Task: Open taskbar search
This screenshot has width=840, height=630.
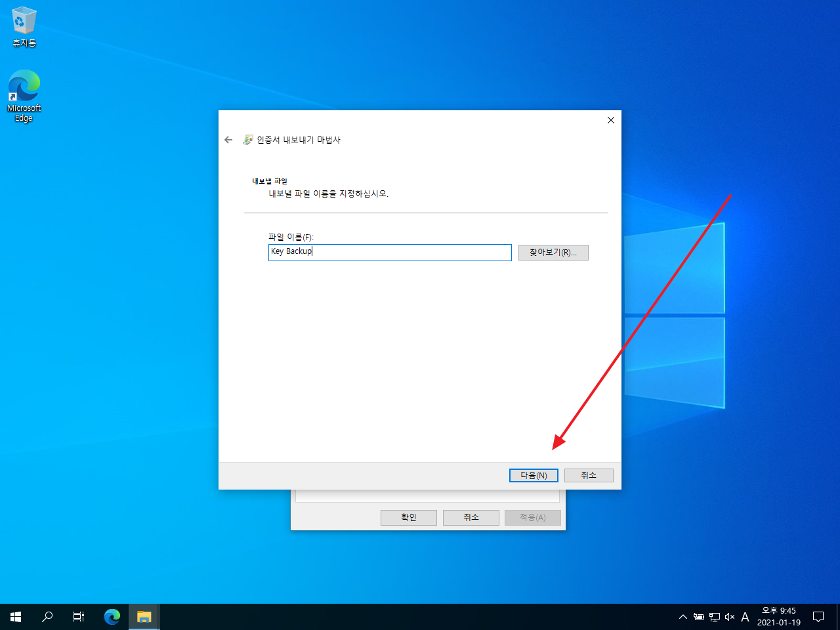Action: (x=47, y=617)
